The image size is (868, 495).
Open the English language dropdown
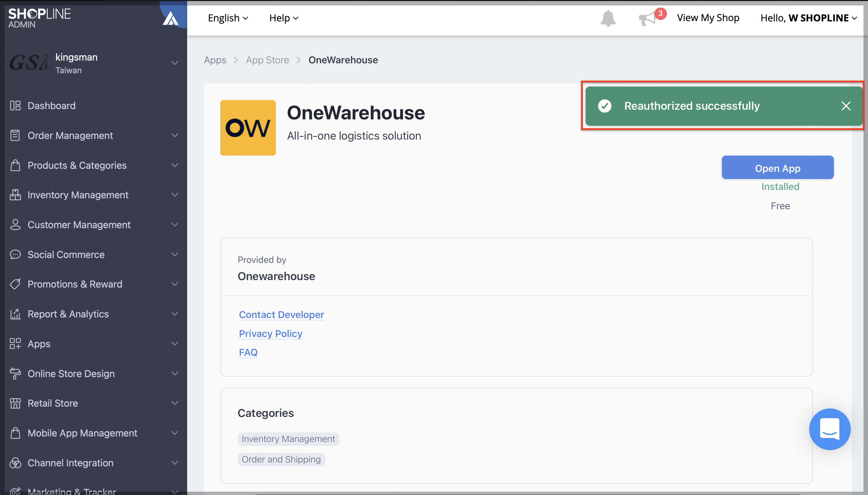[228, 18]
